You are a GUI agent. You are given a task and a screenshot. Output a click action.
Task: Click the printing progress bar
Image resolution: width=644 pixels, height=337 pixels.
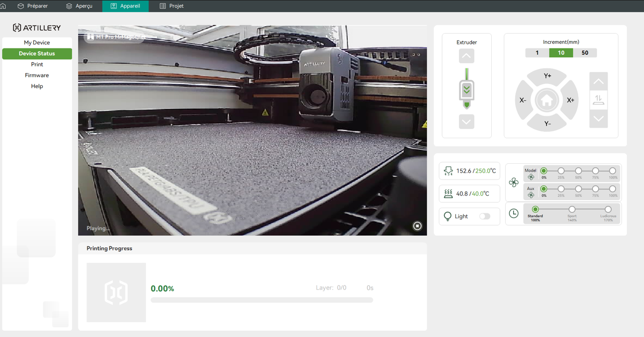tap(262, 300)
